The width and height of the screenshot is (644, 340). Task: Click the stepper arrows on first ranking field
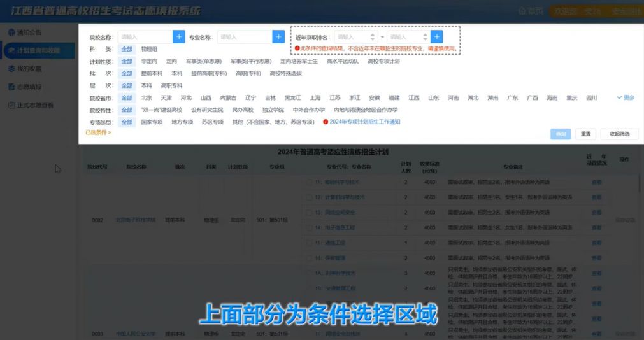pyautogui.click(x=373, y=37)
